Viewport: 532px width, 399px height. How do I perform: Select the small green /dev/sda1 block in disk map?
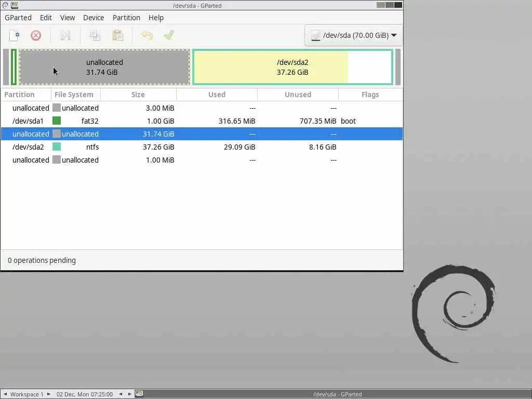pos(14,67)
